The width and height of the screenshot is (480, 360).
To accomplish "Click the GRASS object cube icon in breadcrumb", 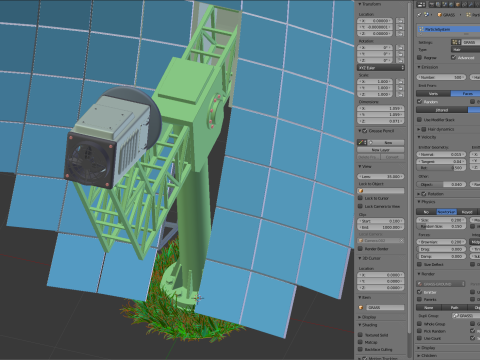I will click(440, 15).
